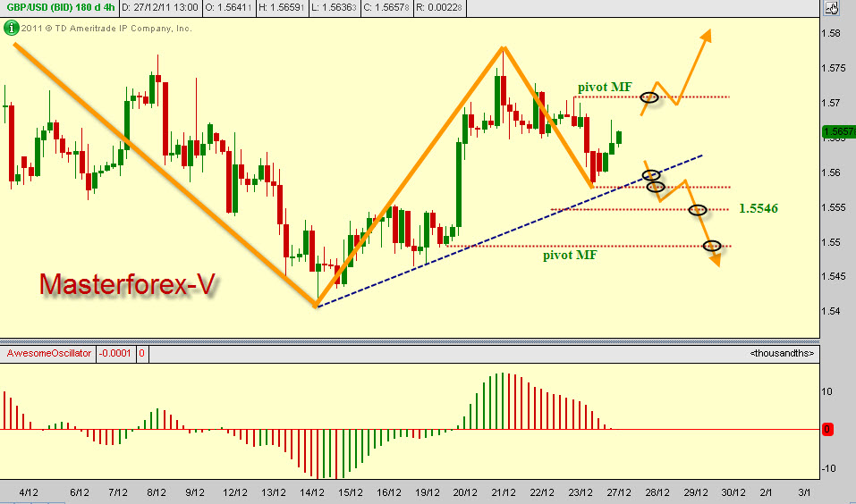
Task: Click the 22/12 date on time axis
Action: click(542, 492)
